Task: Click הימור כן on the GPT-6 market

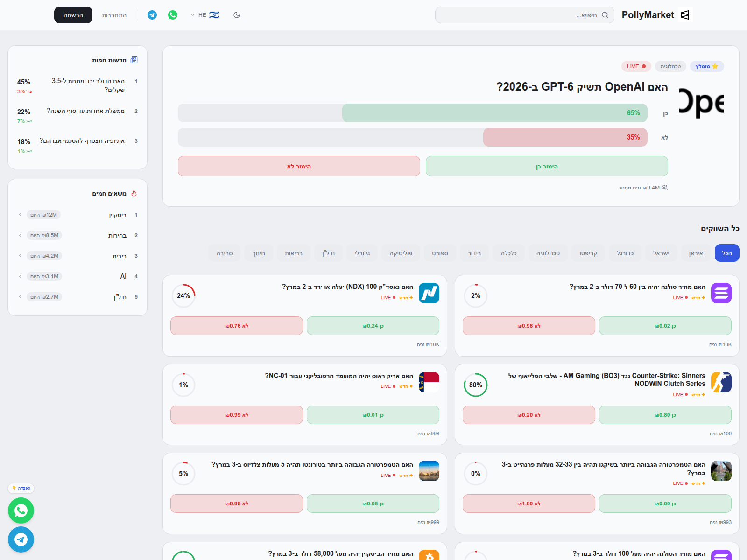Action: click(x=546, y=166)
